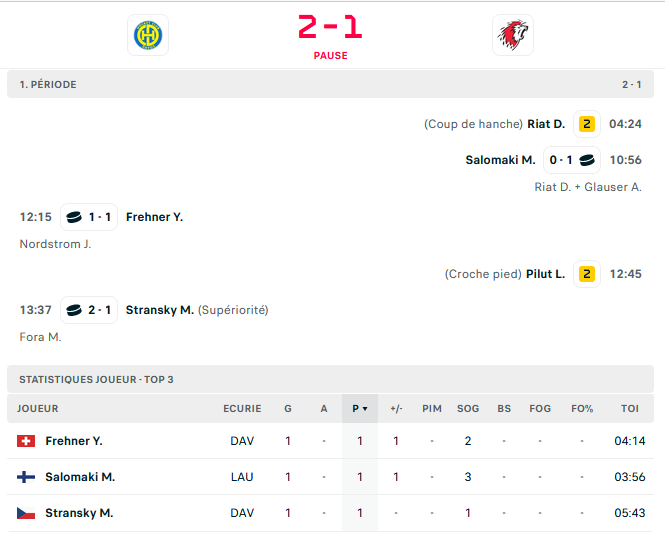
Task: Click the Finnish flag beside Salomaki M.
Action: [26, 477]
